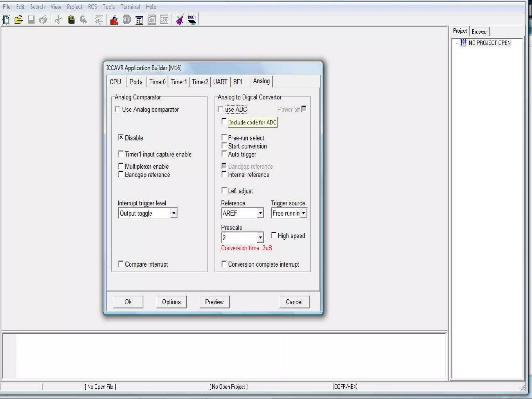Viewport: 532px width, 399px height.
Task: Select the Analog tab
Action: 261,81
